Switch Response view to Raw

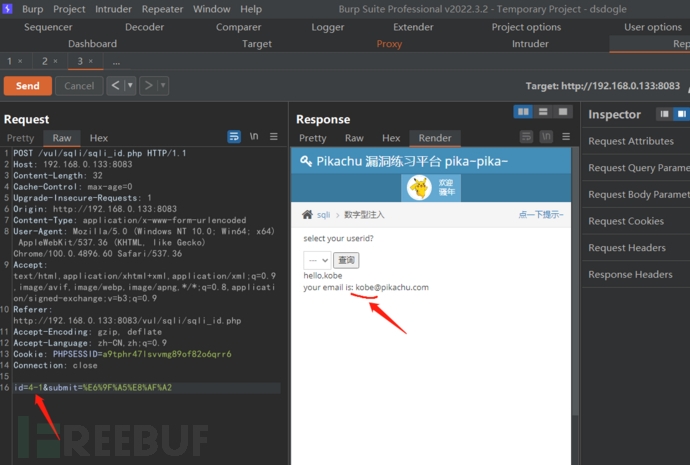[354, 138]
